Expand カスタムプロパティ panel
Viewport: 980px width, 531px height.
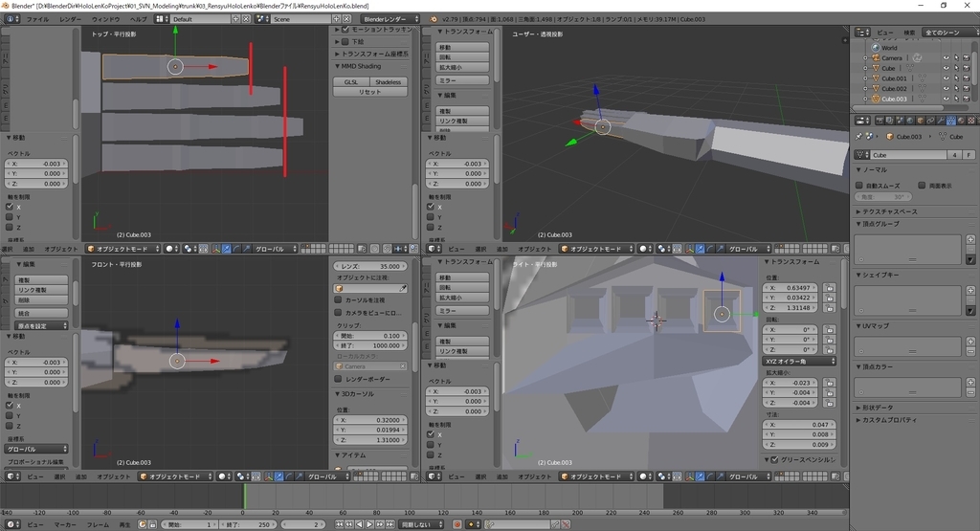click(x=886, y=420)
